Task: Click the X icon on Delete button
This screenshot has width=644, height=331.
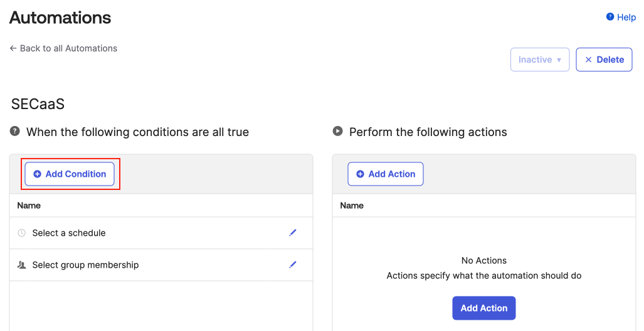Action: [588, 60]
